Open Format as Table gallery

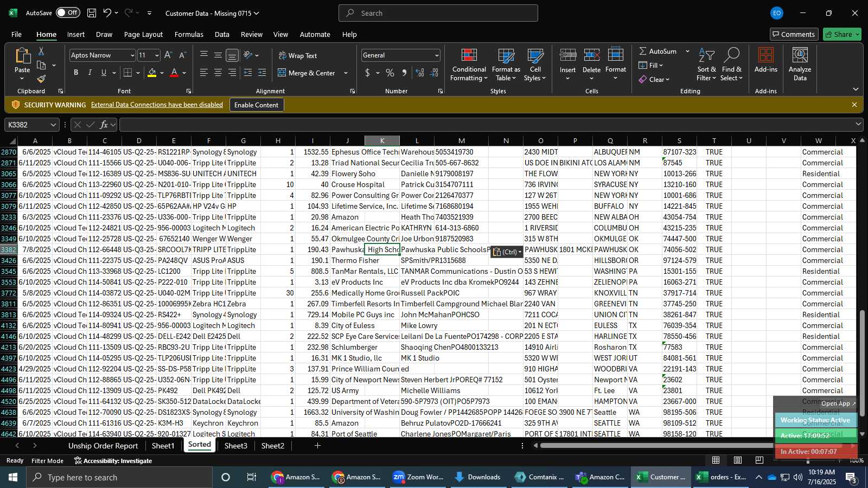[506, 65]
